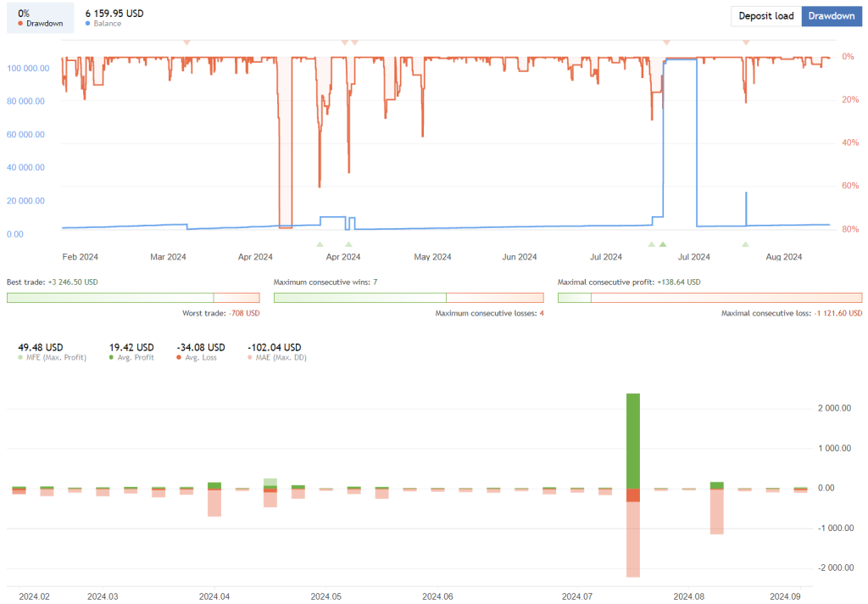Image resolution: width=868 pixels, height=604 pixels.
Task: Click the rightmost red triangle marker atop the chart
Action: coord(746,42)
